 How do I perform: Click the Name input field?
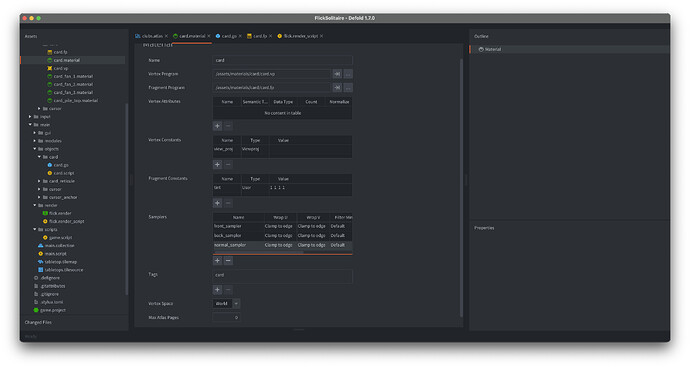tap(283, 60)
